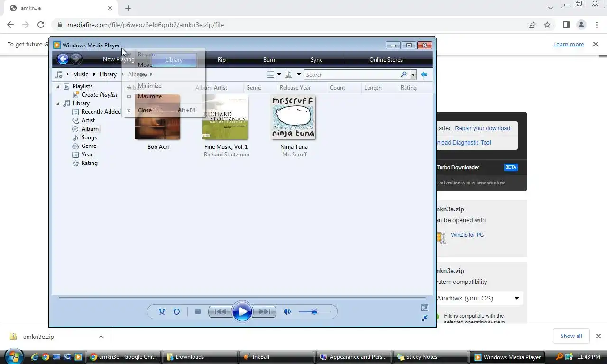Viewport: 607px width, 364px height.
Task: Click the blue list pane arrow
Action: (x=424, y=74)
